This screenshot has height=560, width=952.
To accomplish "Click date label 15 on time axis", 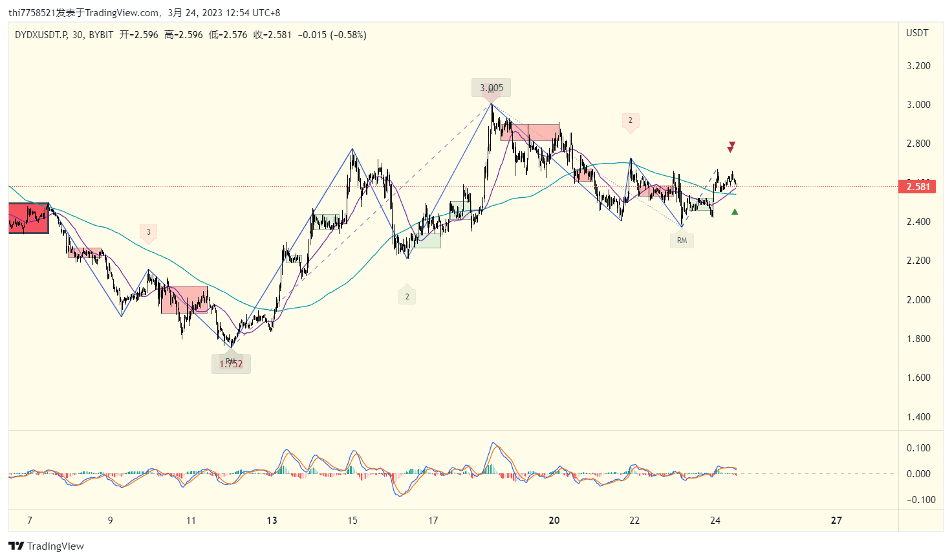I will coord(352,521).
